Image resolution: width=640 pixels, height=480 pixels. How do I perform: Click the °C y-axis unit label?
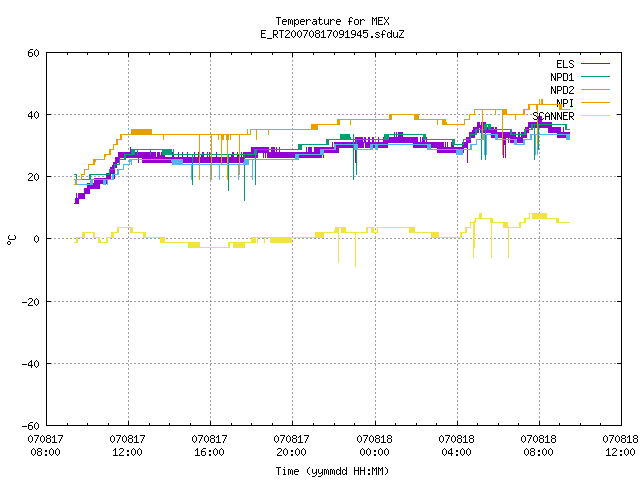pos(12,240)
